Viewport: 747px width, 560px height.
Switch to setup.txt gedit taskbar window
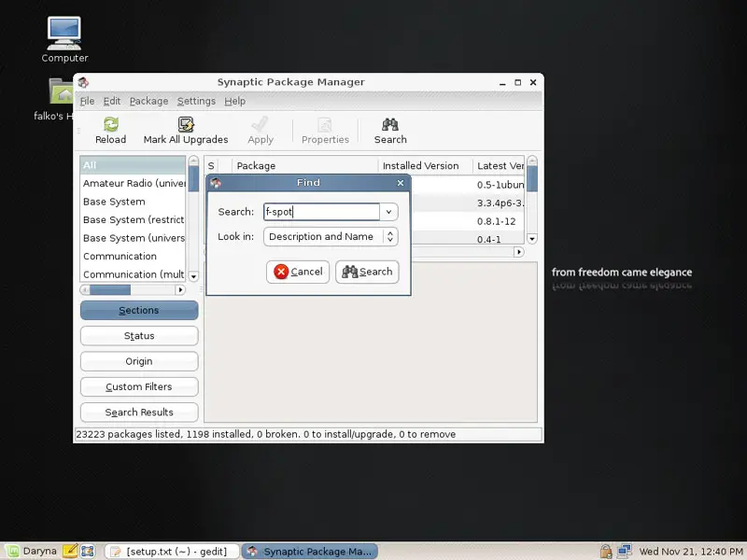(172, 552)
